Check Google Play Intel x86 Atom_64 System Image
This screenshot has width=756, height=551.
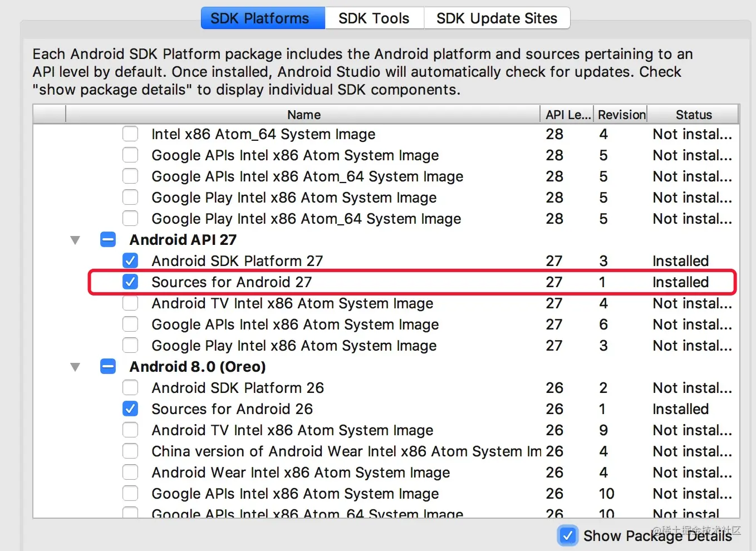[x=130, y=219]
